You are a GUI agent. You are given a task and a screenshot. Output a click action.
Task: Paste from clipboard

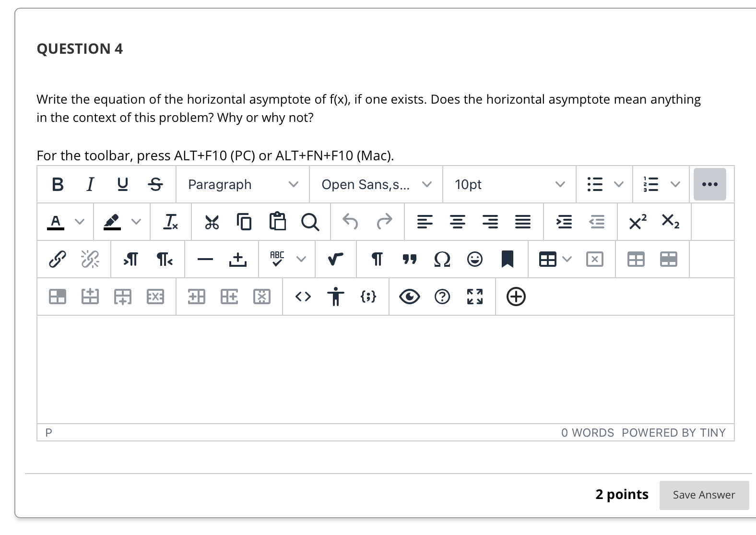(277, 222)
